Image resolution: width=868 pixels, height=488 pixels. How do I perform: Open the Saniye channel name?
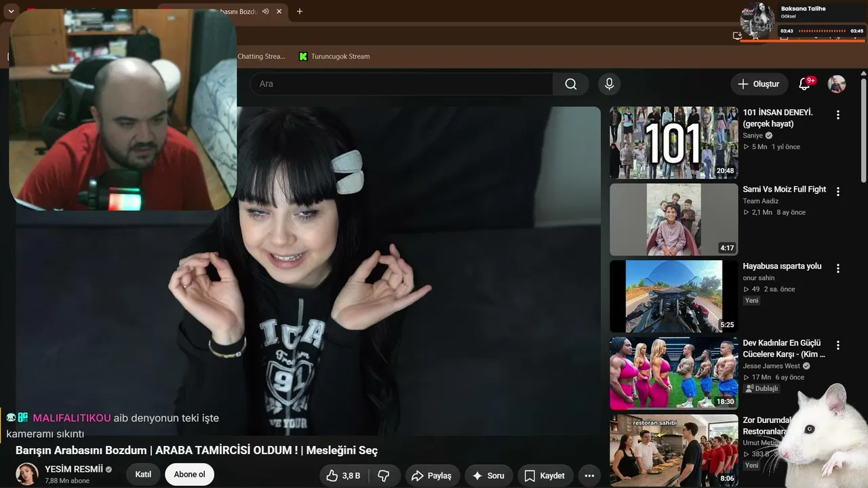tap(753, 136)
